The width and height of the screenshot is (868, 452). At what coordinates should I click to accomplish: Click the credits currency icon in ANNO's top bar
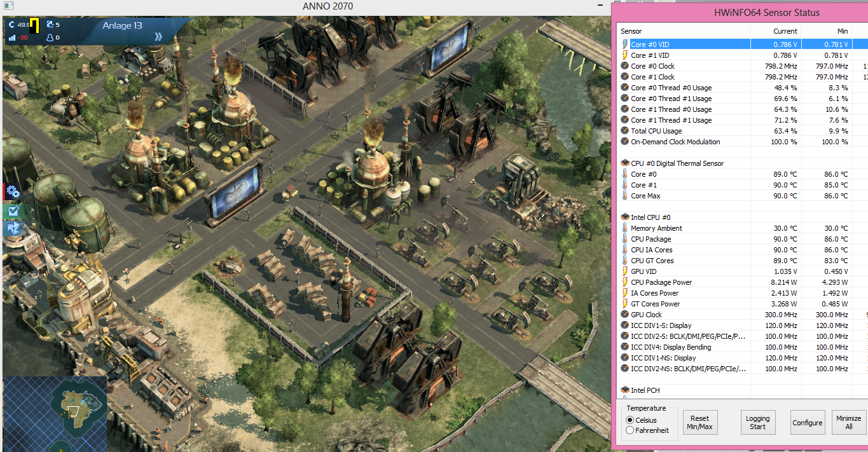(x=11, y=25)
